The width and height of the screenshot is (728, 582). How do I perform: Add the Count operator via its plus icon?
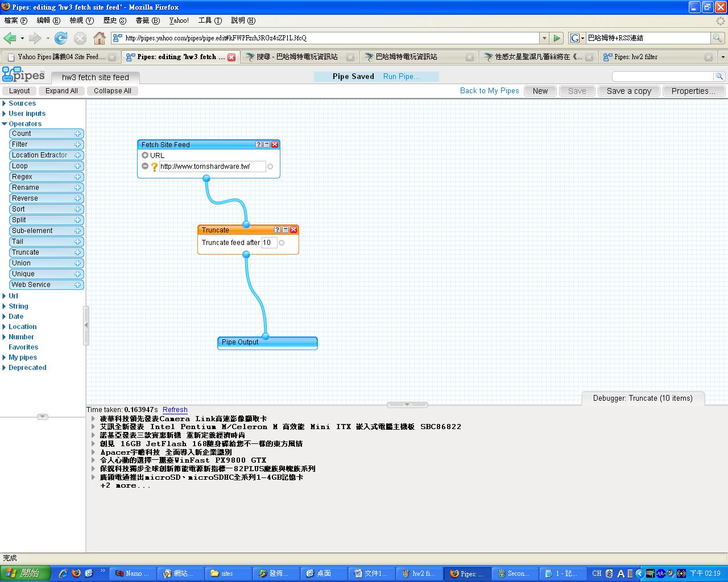tap(77, 134)
